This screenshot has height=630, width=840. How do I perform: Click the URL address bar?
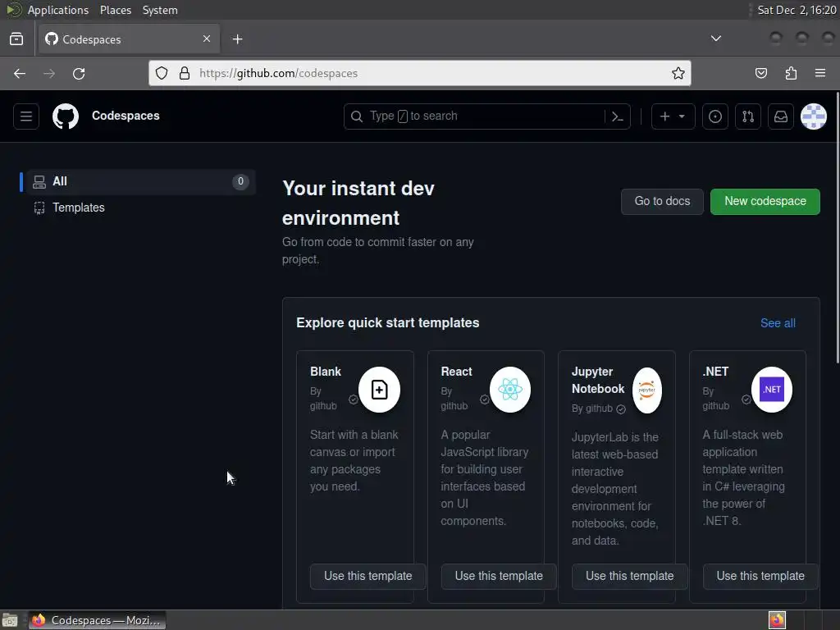pos(419,73)
